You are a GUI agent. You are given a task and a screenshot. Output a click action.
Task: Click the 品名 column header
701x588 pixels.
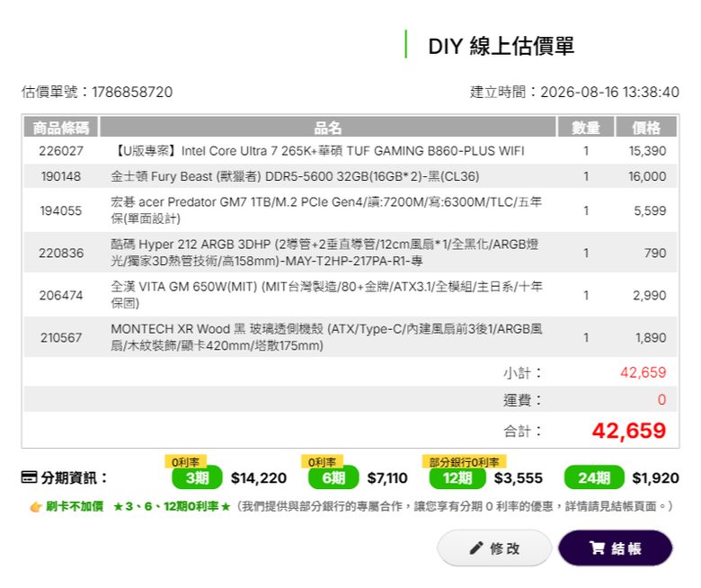[x=328, y=128]
